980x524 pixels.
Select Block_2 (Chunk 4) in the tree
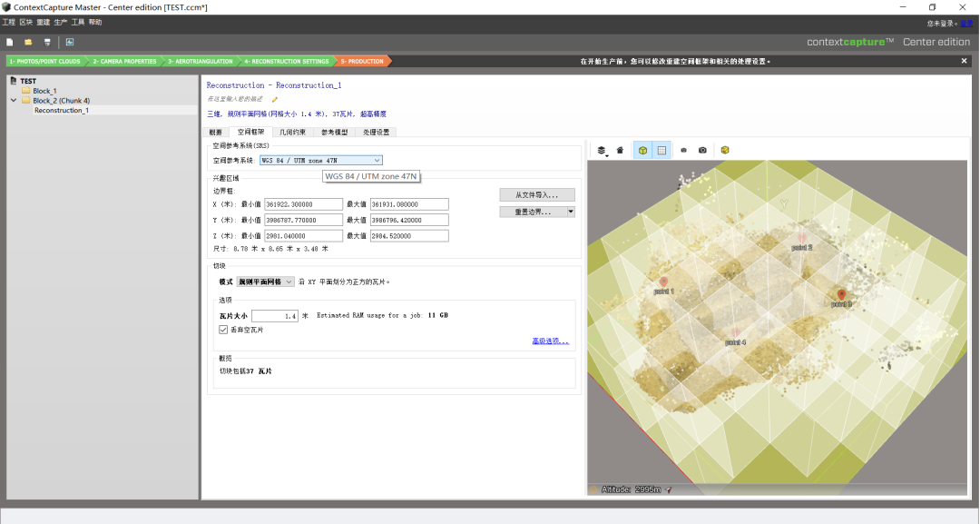(62, 100)
